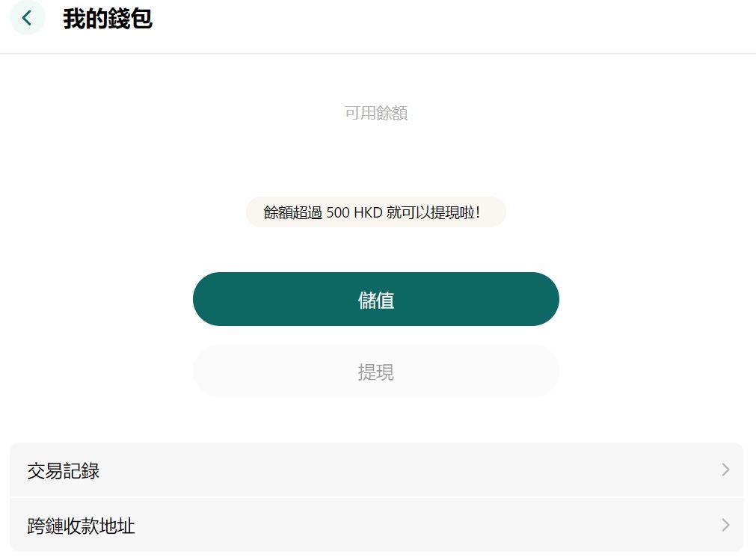
Task: Tap the 餘額超過 500 HKD notice pill
Action: [376, 212]
